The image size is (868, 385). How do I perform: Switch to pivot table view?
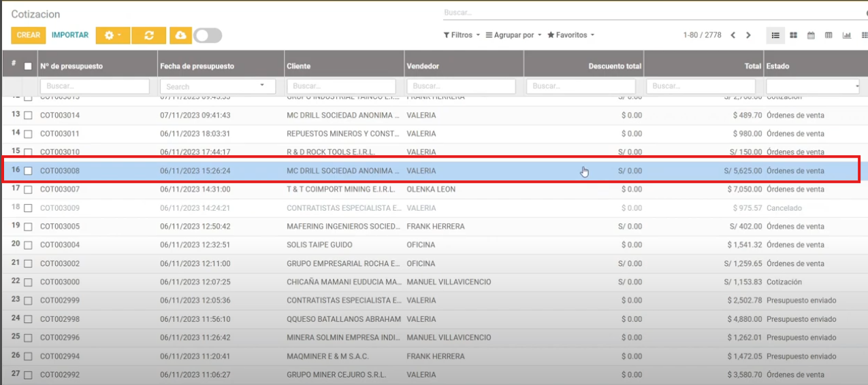click(829, 35)
